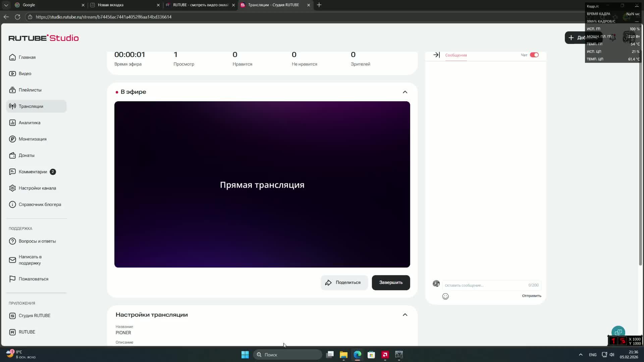
Task: Select the Сообщения chat tab
Action: pos(456,55)
